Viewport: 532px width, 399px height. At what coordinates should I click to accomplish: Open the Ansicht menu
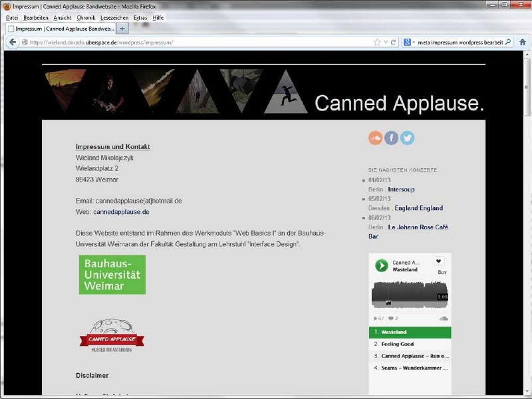[x=63, y=18]
